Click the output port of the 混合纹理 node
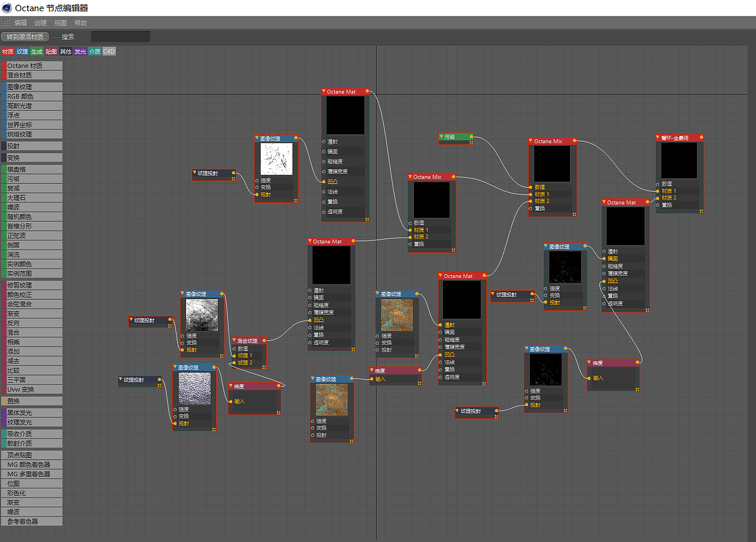Image resolution: width=756 pixels, height=542 pixels. click(x=265, y=341)
